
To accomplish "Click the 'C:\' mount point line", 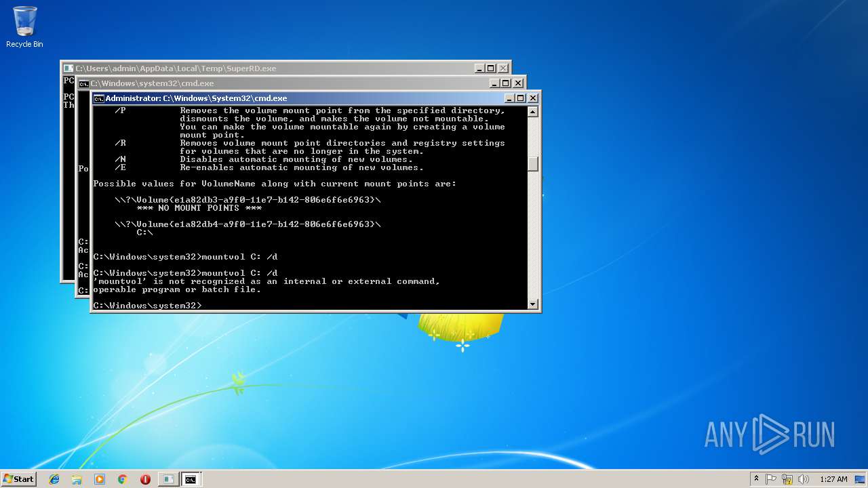I will (x=144, y=232).
